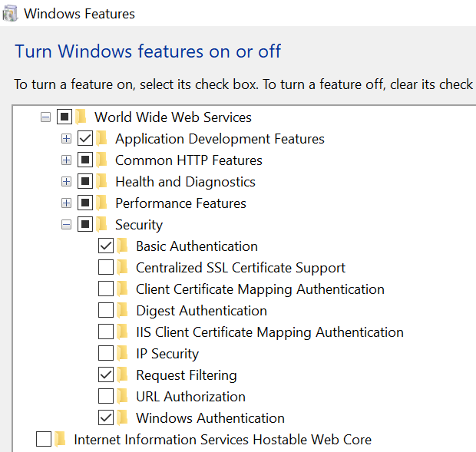Disable the Windows Authentication checkbox

pyautogui.click(x=106, y=418)
